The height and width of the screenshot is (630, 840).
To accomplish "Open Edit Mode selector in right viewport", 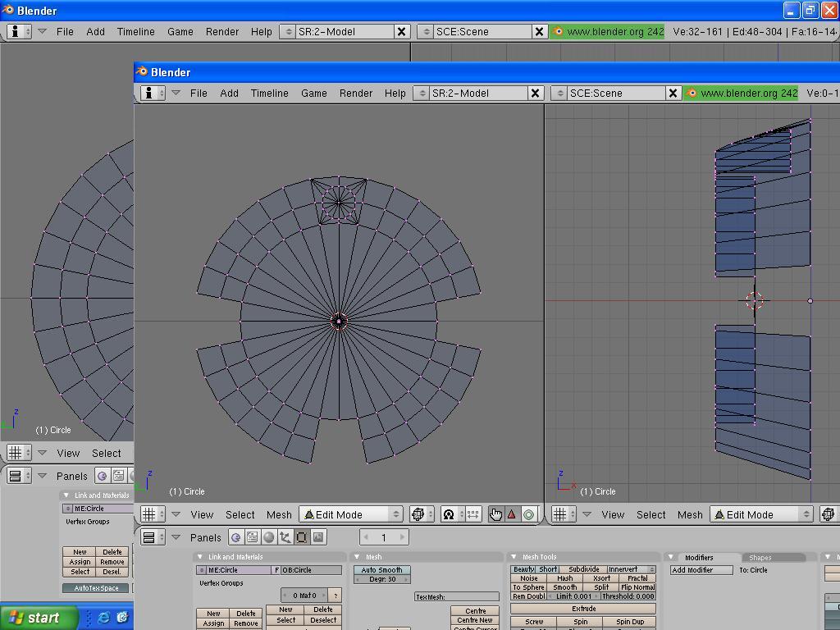I will 762,515.
